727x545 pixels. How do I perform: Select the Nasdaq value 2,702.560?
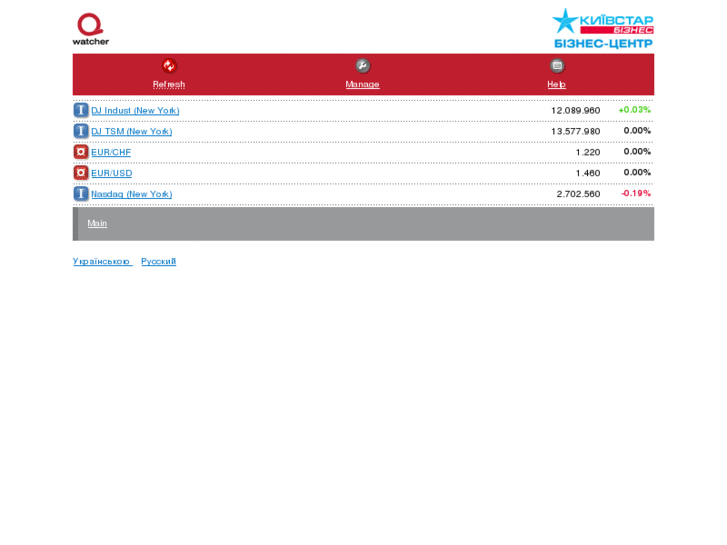[x=578, y=194]
